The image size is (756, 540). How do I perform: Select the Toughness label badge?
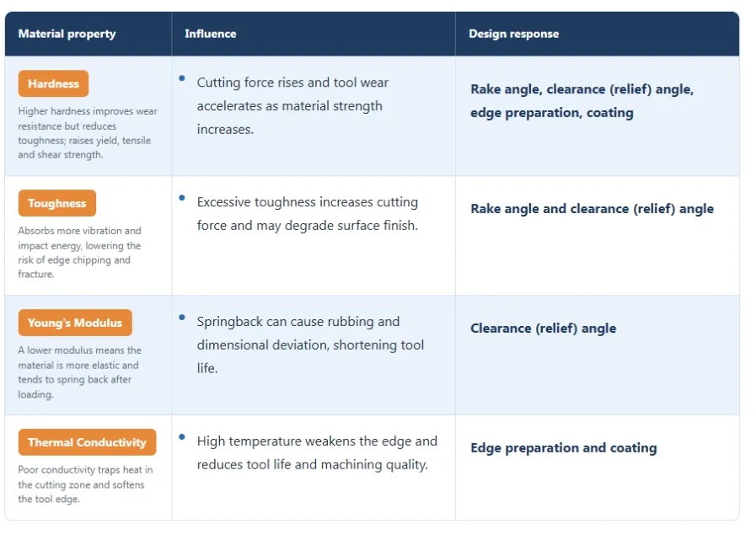click(x=57, y=203)
